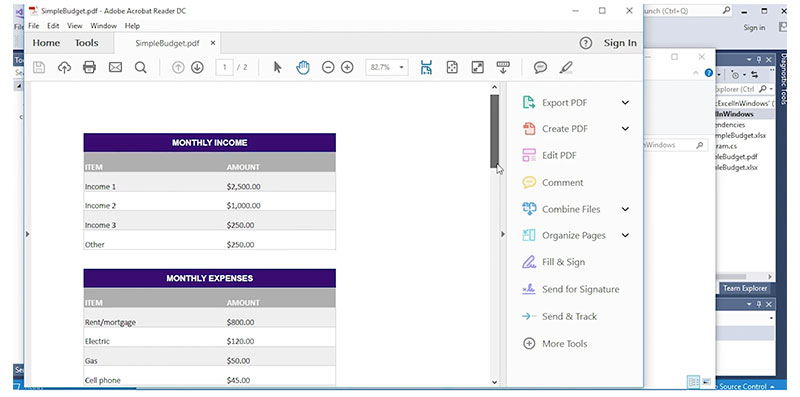Open the Edit menu

pos(53,26)
